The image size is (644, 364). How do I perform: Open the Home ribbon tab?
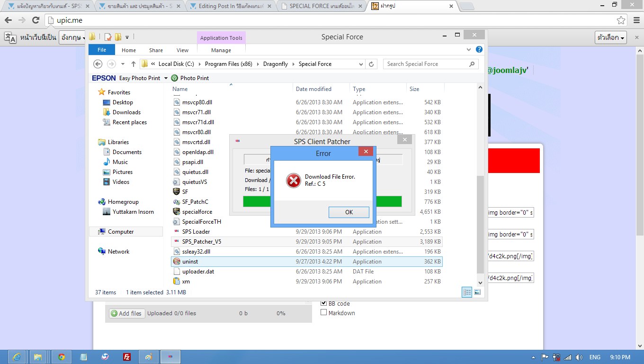(x=129, y=50)
